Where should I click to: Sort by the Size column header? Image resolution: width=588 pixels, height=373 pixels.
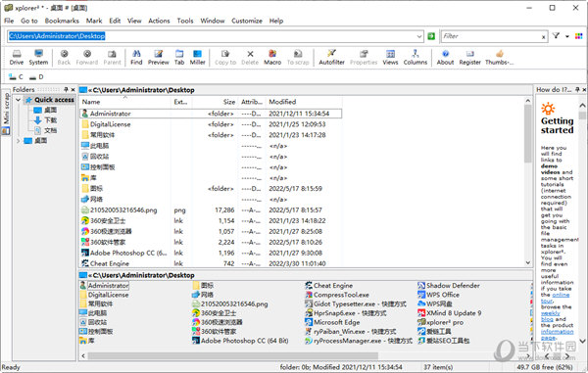pyautogui.click(x=216, y=102)
